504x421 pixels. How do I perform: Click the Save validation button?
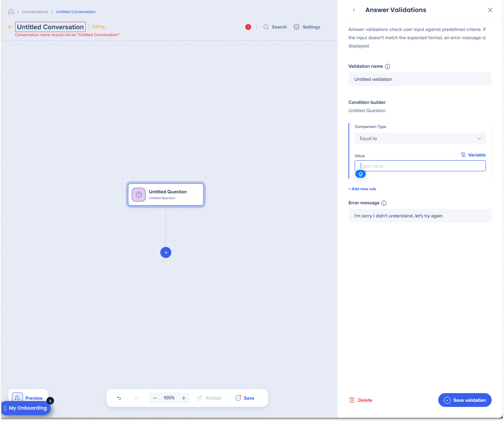(x=464, y=400)
